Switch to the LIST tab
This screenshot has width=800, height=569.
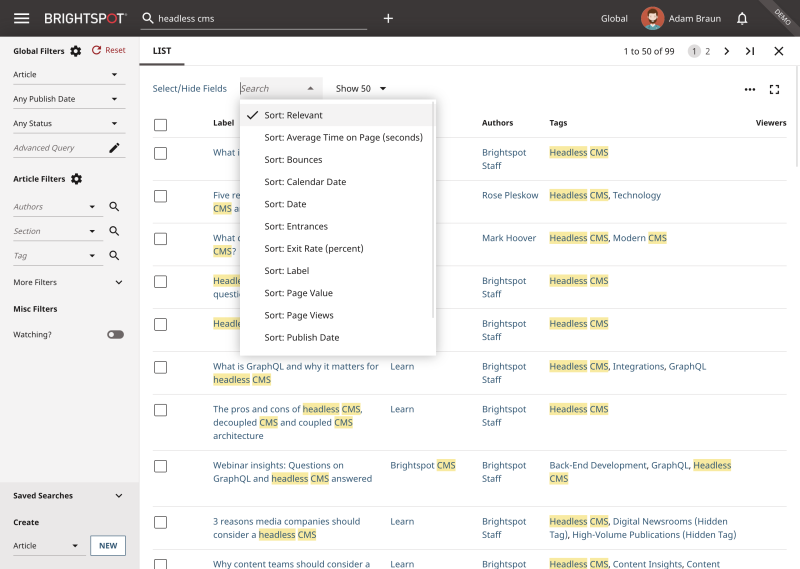pos(162,51)
